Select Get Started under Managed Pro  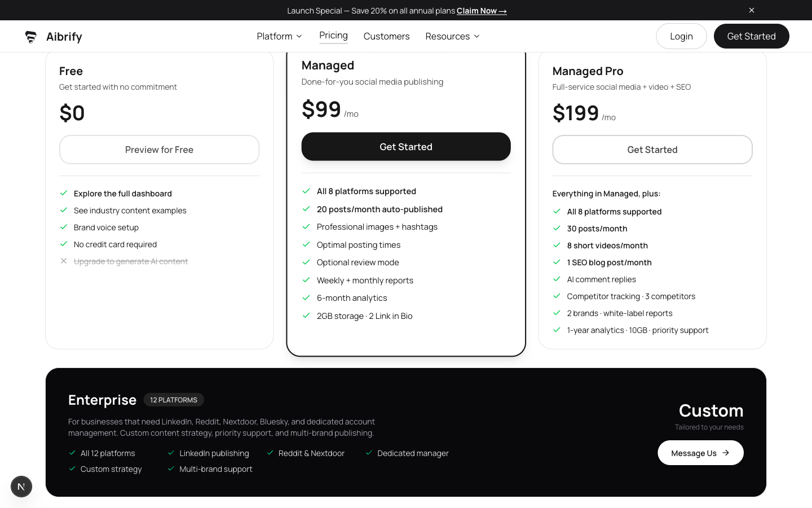click(652, 150)
